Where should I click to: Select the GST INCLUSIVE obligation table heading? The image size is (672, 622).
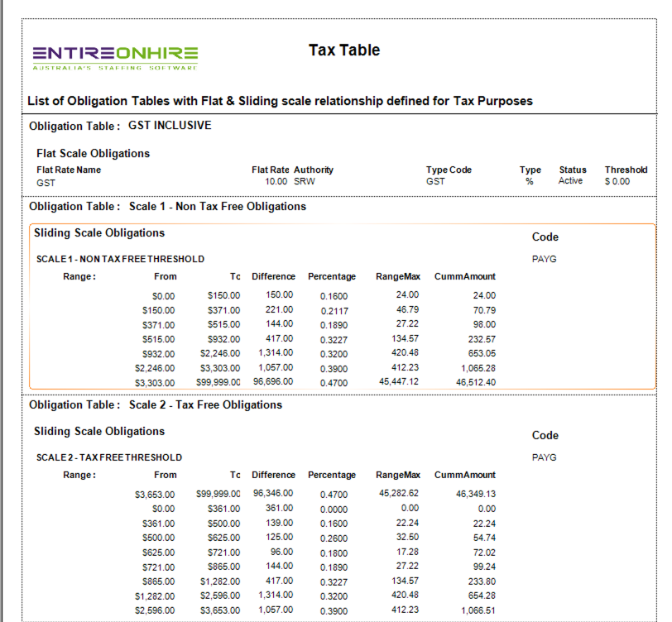170,126
